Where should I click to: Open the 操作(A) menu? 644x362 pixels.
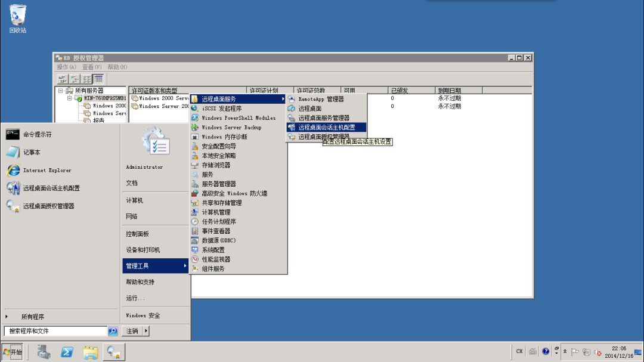(x=67, y=67)
